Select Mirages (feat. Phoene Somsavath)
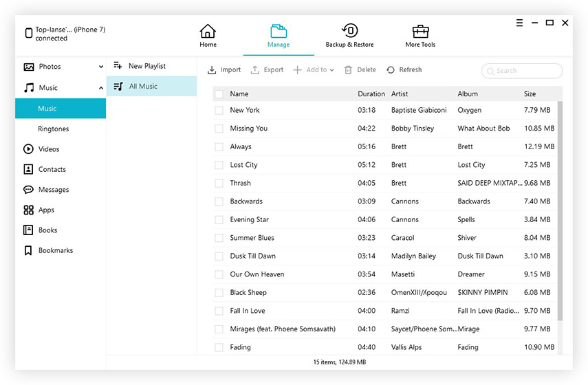The width and height of the screenshot is (588, 385). pyautogui.click(x=283, y=329)
